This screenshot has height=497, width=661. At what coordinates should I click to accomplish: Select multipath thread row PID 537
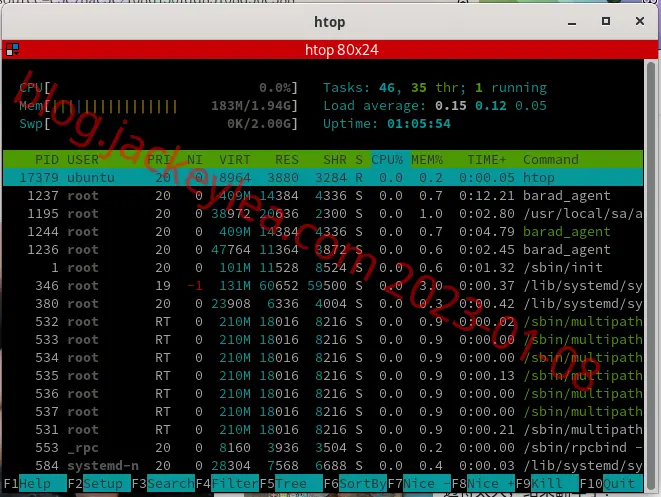[x=323, y=411]
